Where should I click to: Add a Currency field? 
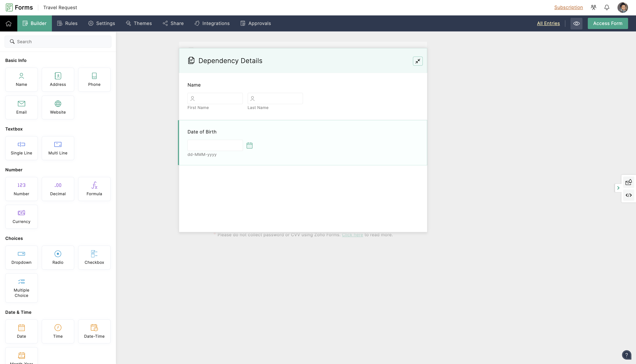coord(22,217)
